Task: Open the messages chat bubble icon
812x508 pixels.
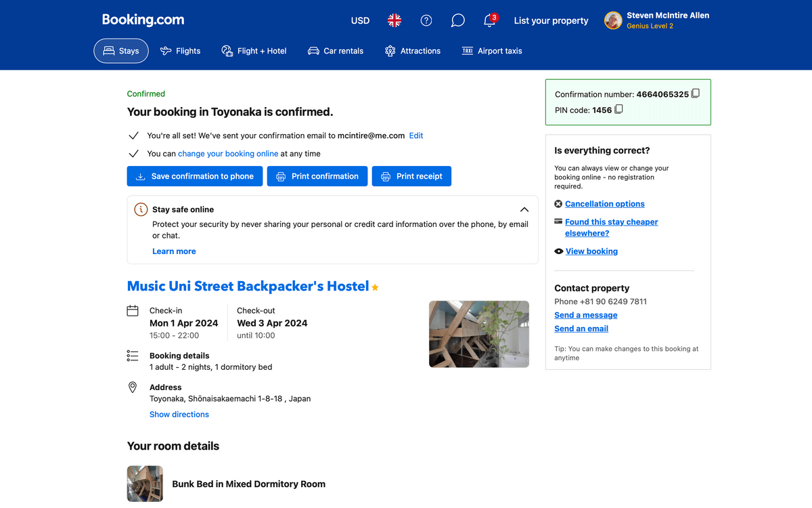Action: [x=458, y=21]
